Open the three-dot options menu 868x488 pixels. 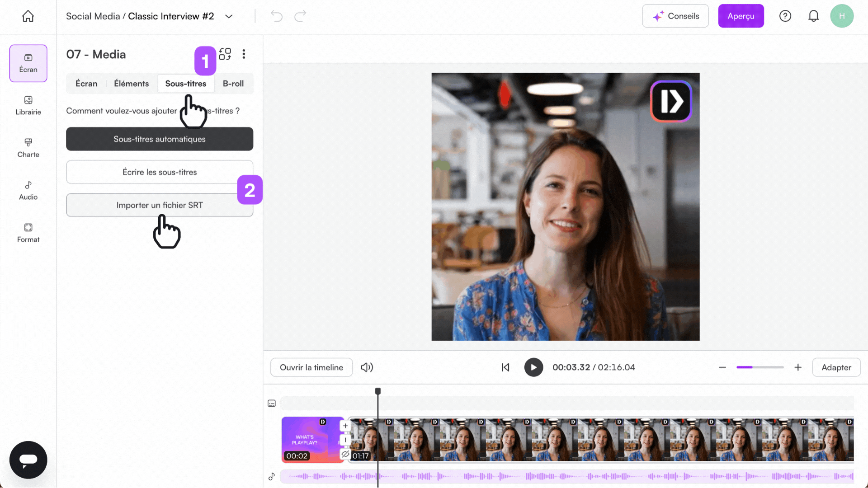click(244, 54)
